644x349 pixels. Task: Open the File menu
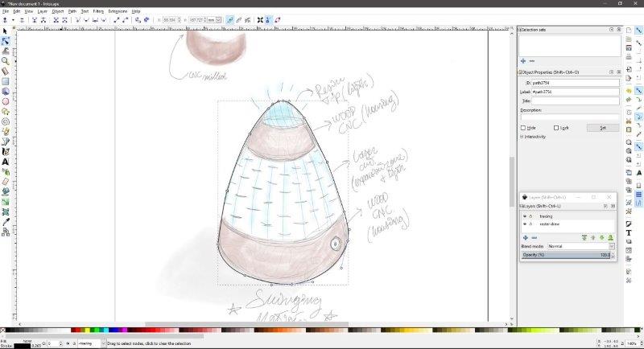[6, 11]
